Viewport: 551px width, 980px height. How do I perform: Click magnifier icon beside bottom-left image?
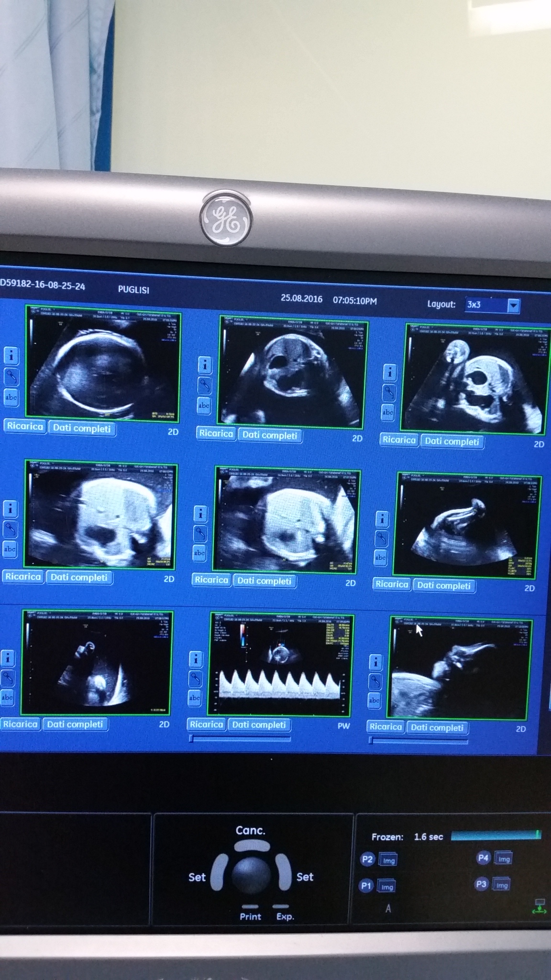[8, 678]
